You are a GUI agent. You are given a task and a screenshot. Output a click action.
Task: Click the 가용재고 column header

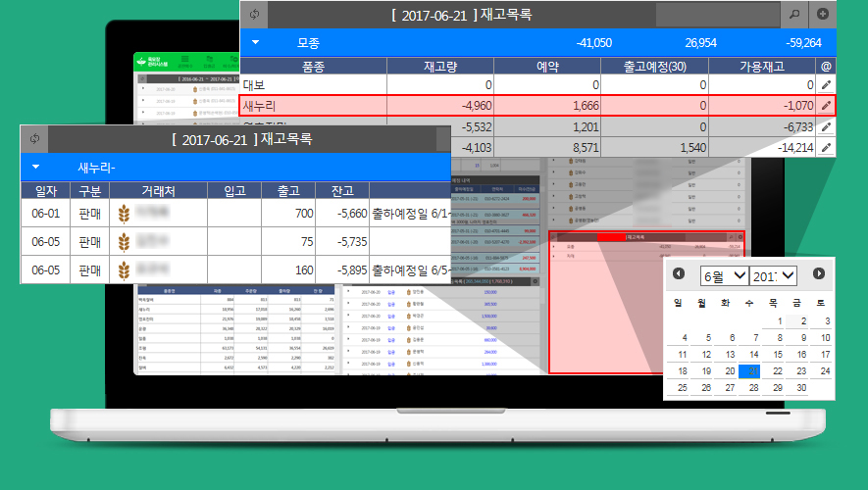763,66
